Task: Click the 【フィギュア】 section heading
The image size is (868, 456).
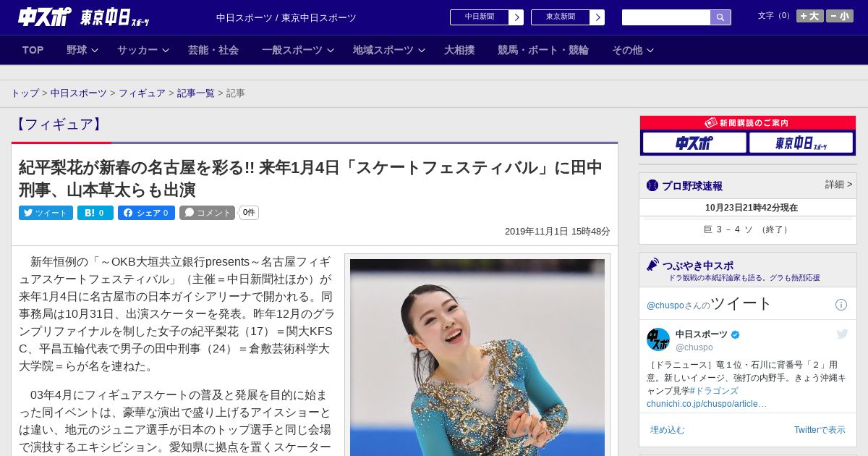Action: [59, 124]
